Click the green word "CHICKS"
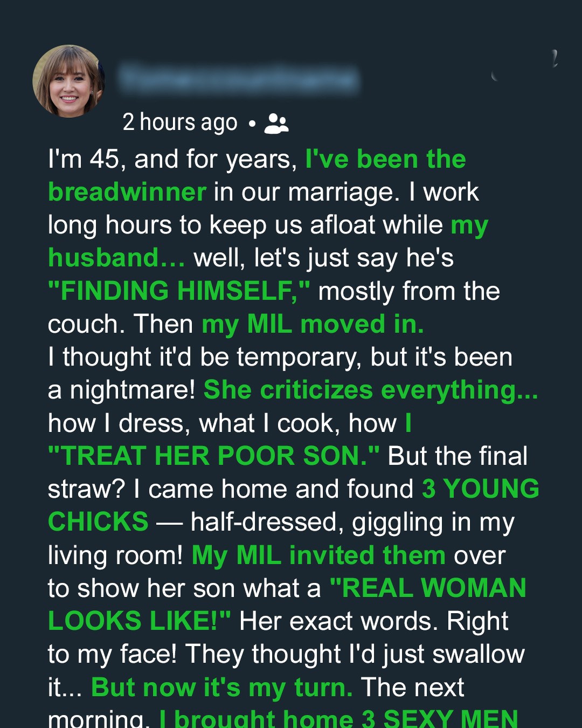The image size is (582, 728). coord(98,522)
